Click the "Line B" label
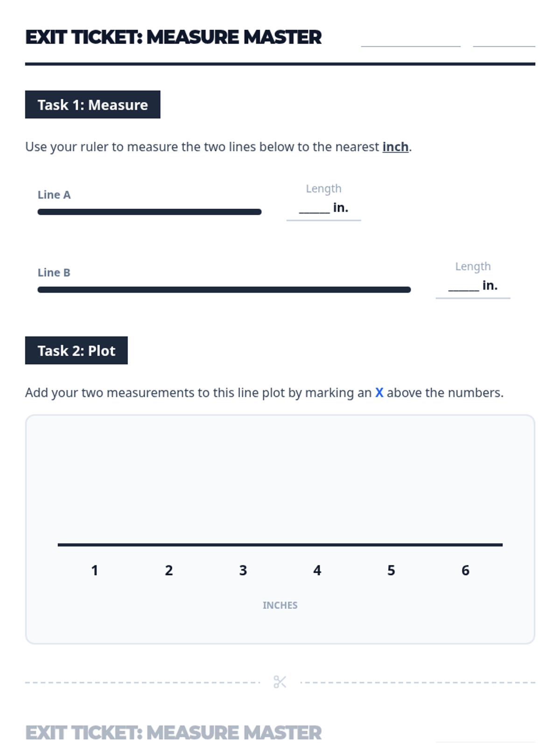 pyautogui.click(x=54, y=273)
